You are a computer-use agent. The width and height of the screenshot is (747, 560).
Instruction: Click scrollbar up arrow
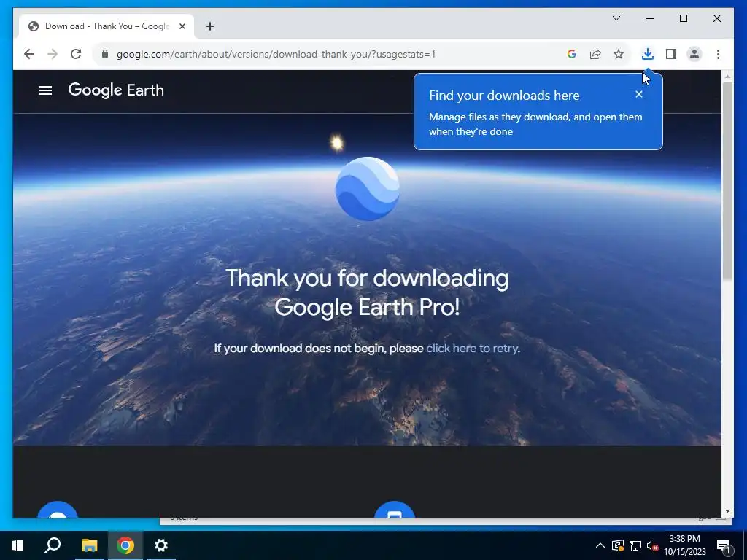(727, 76)
